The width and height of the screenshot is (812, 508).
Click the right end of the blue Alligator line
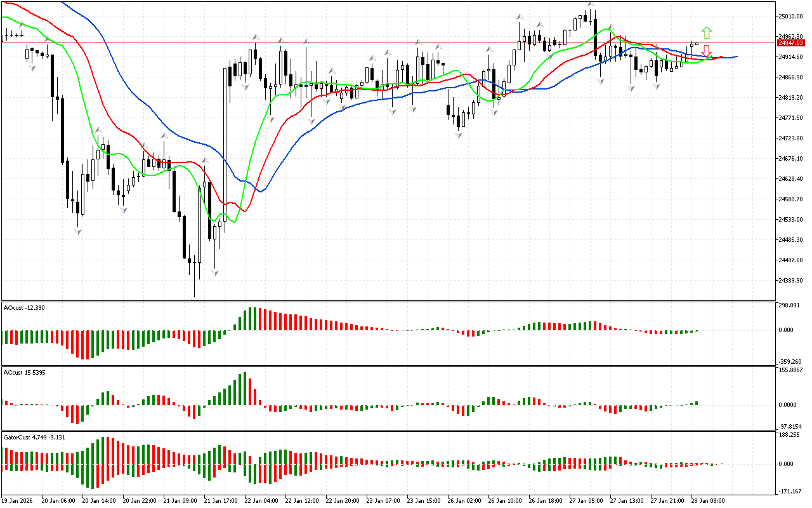pos(736,57)
